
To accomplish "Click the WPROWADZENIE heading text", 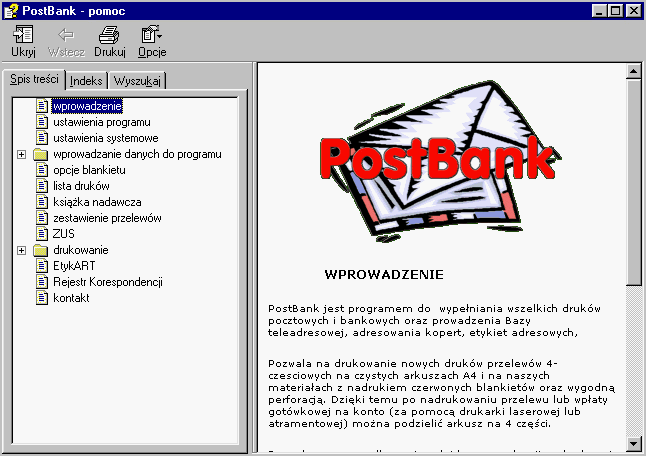I will (384, 275).
